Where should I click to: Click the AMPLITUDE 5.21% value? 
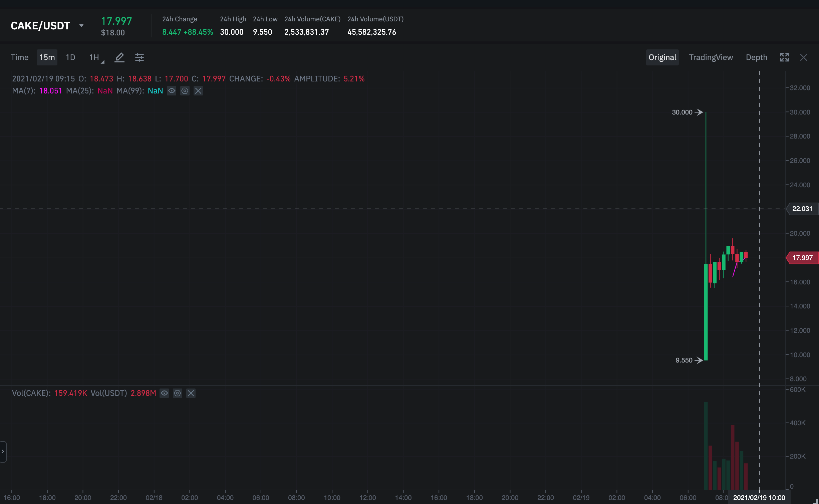click(354, 79)
